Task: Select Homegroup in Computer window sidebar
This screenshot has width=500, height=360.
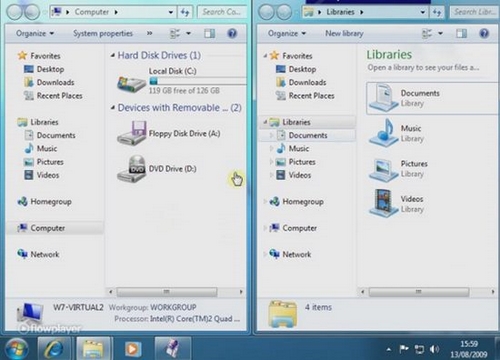Action: tap(44, 202)
